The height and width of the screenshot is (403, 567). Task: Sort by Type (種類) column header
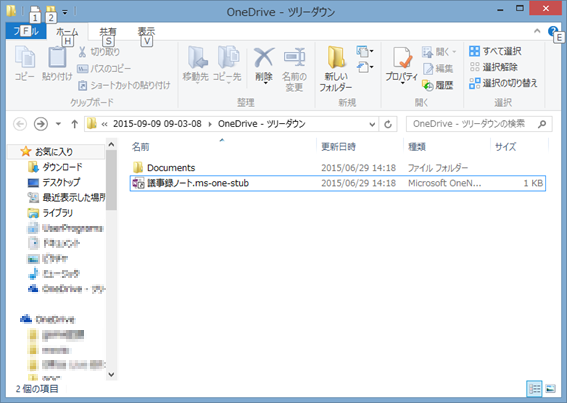pyautogui.click(x=417, y=147)
